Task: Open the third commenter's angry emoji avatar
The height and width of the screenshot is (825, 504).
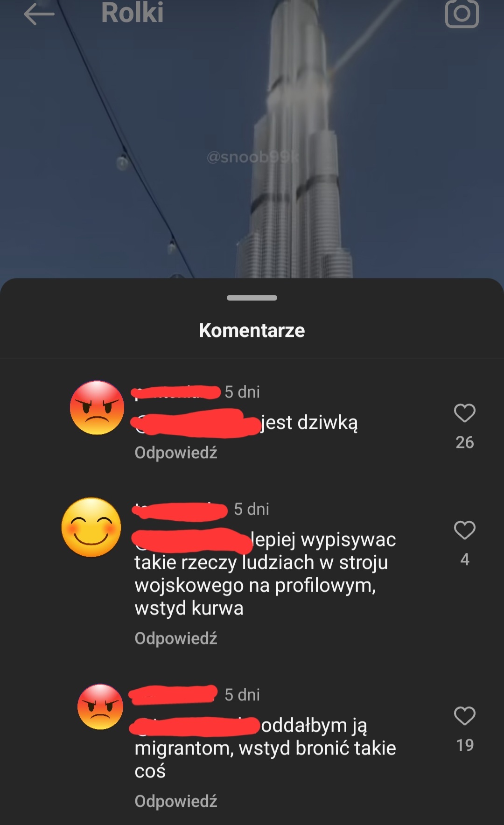Action: pyautogui.click(x=100, y=706)
